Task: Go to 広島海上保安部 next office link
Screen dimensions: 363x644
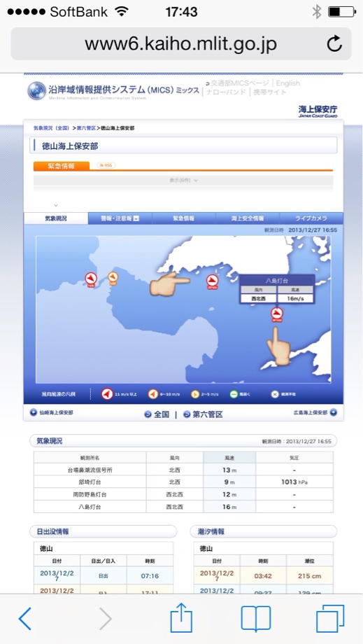Action: (315, 413)
